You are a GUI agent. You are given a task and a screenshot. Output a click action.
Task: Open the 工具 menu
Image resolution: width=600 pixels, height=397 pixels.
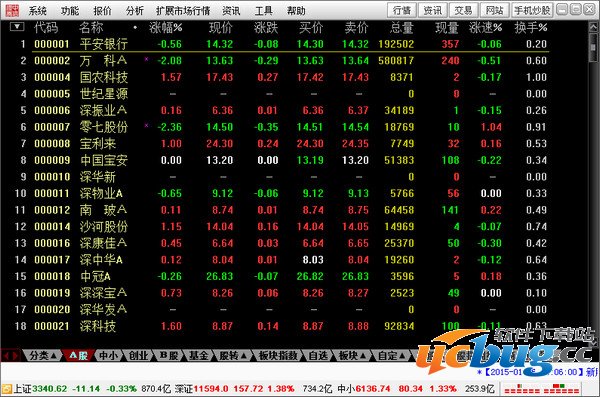pyautogui.click(x=264, y=11)
